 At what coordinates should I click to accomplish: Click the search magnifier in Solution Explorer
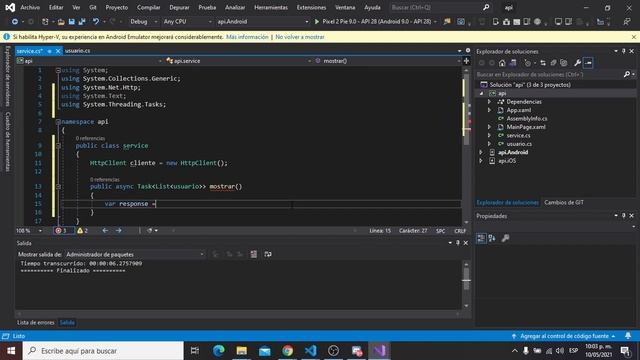(627, 74)
